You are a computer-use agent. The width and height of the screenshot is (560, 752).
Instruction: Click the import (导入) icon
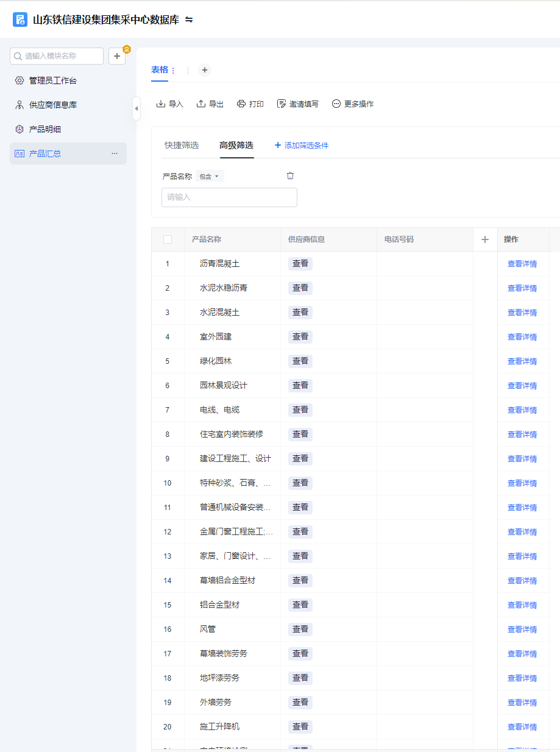tap(161, 104)
